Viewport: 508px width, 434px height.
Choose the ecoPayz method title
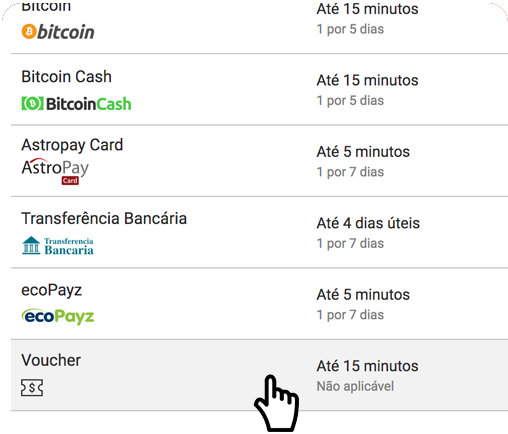click(52, 291)
